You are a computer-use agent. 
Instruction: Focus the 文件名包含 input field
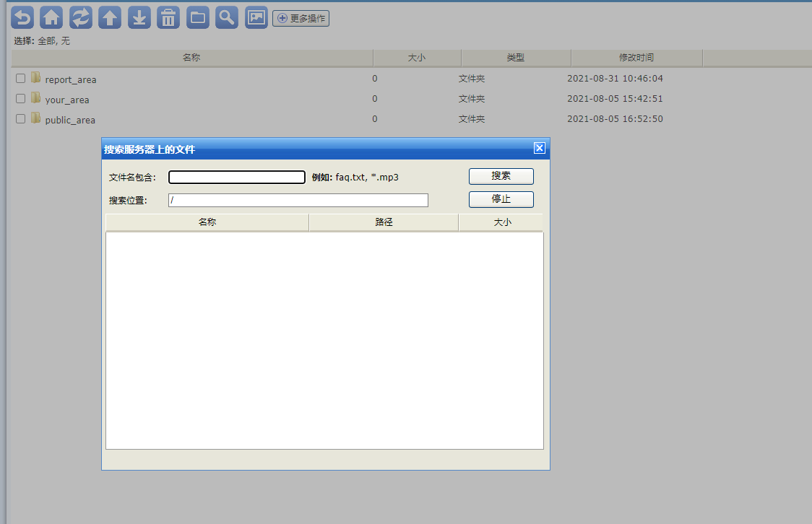[x=237, y=178]
